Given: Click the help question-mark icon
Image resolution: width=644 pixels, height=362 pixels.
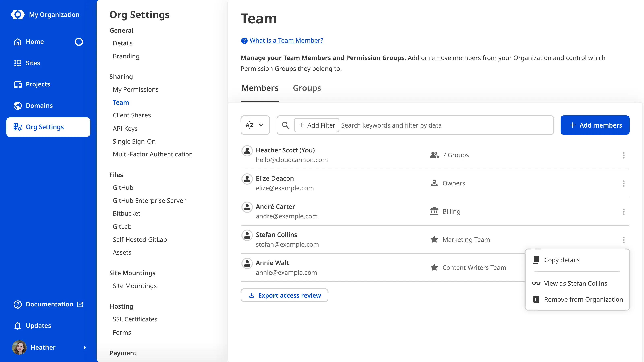Looking at the screenshot, I should click(244, 40).
